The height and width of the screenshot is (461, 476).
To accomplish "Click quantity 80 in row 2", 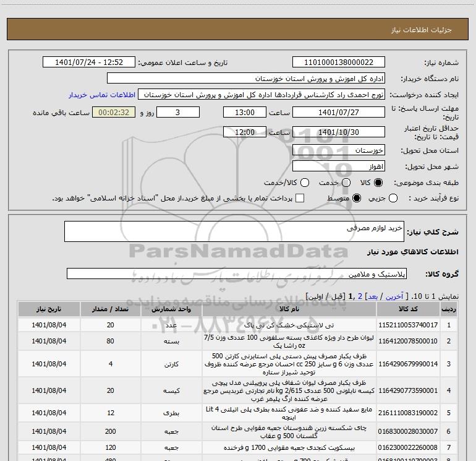I will pos(110,341).
